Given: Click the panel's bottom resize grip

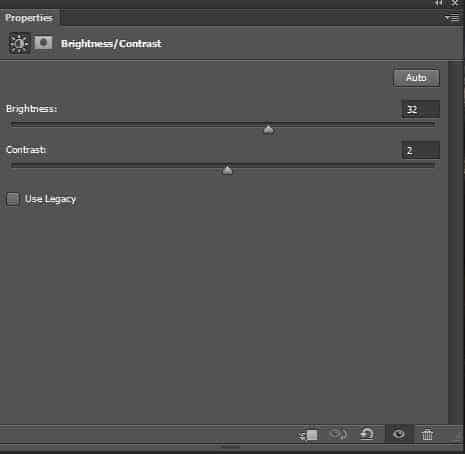Looking at the screenshot, I should (231, 447).
